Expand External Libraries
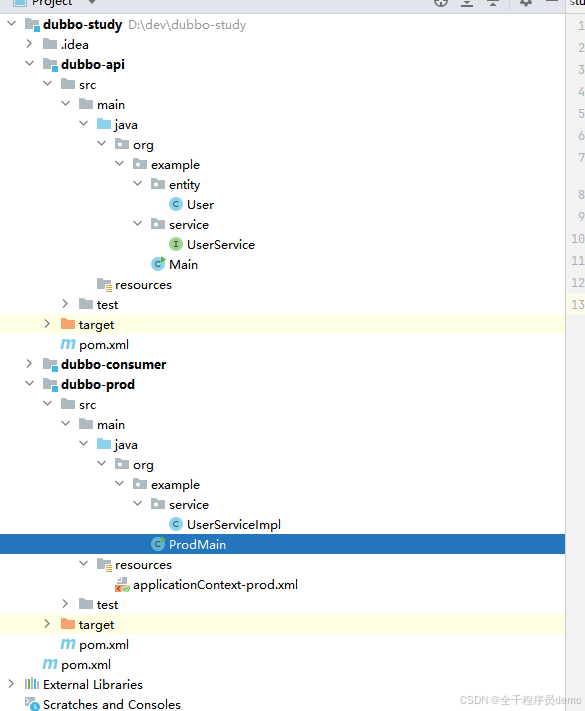Viewport: 585px width, 711px height. (x=11, y=684)
